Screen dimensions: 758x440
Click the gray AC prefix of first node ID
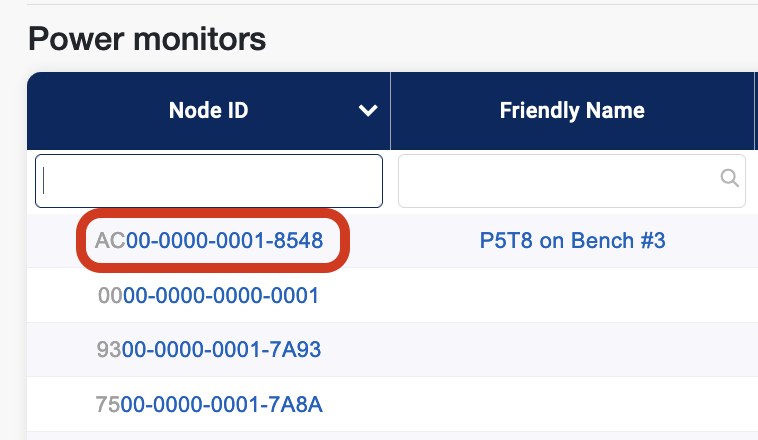tap(109, 241)
